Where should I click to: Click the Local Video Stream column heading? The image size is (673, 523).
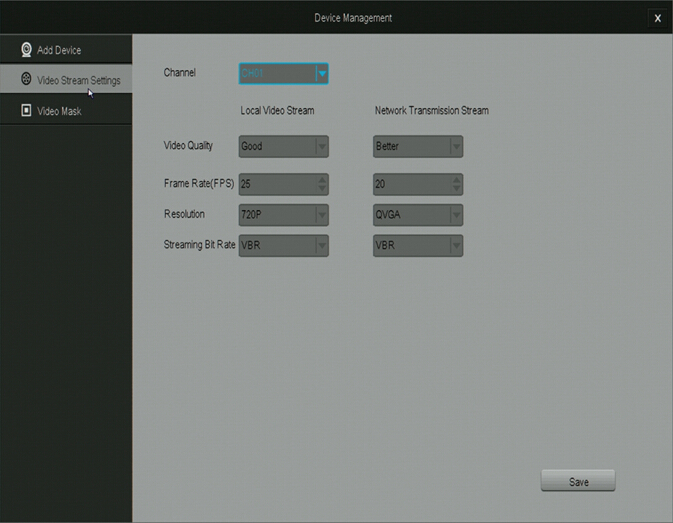tap(277, 111)
